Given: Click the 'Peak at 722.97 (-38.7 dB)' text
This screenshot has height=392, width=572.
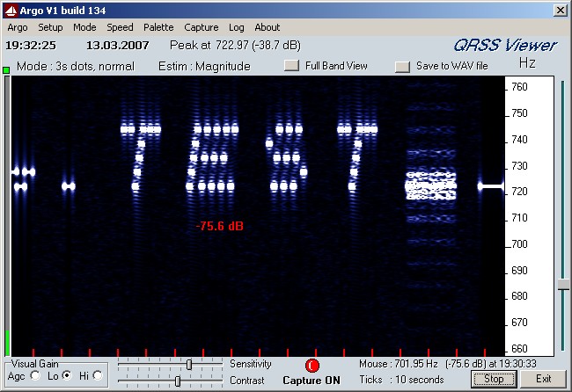Looking at the screenshot, I should 235,45.
